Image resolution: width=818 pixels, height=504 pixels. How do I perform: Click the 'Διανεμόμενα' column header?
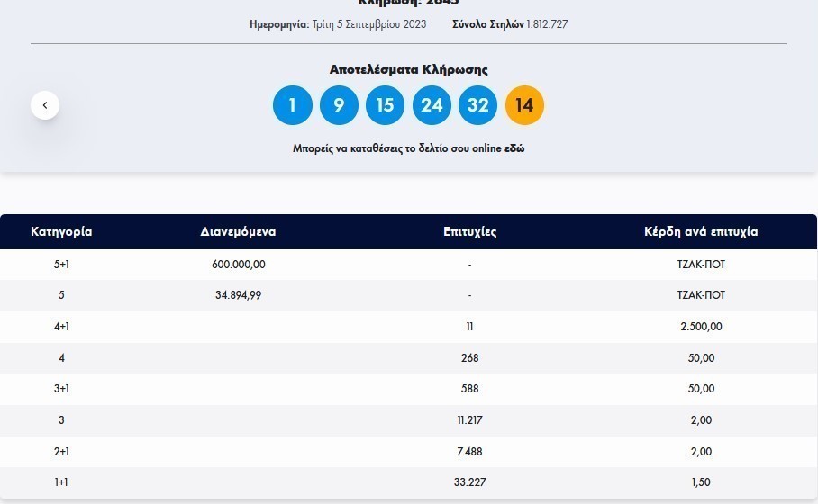tap(238, 231)
